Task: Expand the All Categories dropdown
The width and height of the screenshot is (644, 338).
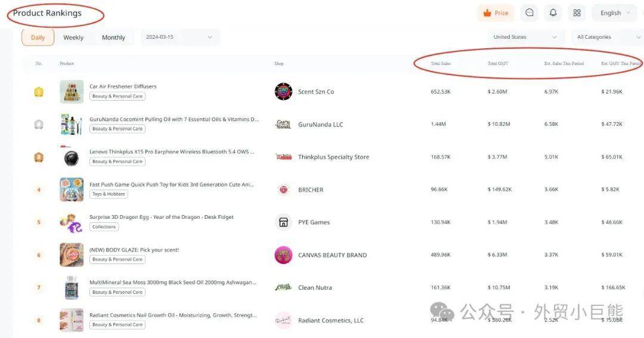Action: coord(608,37)
